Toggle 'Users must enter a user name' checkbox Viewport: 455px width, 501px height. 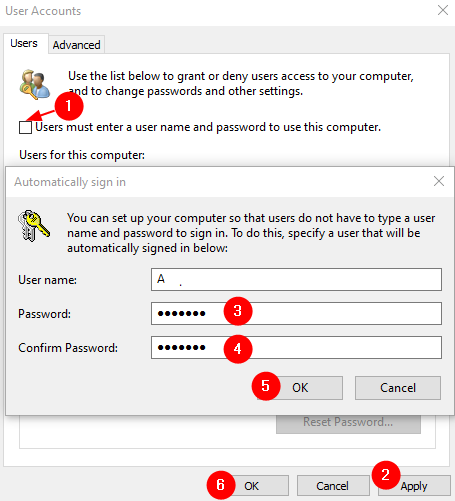[x=25, y=127]
